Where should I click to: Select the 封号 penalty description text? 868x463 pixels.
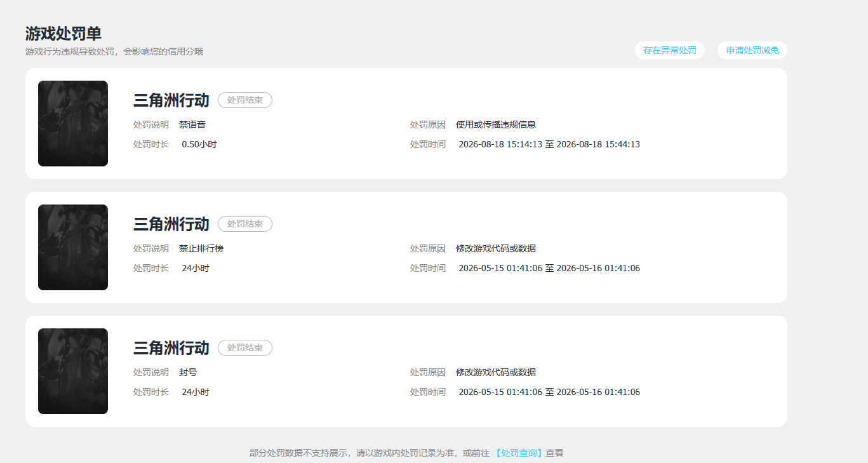click(188, 372)
